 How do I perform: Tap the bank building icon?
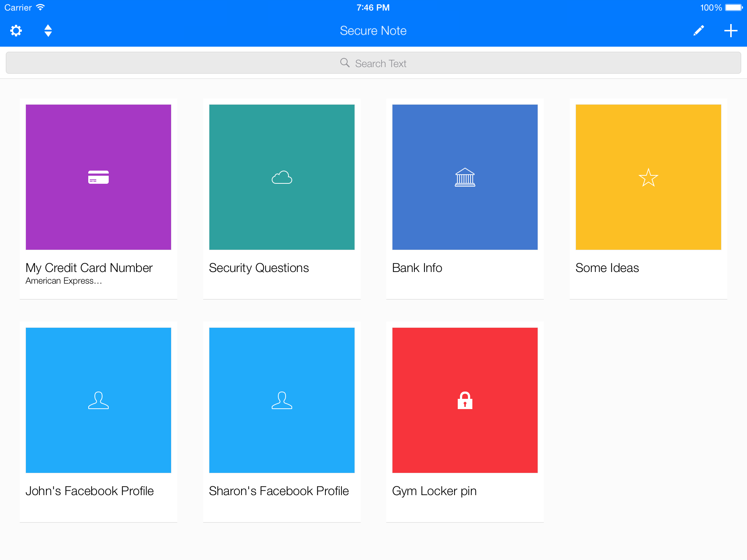point(465,177)
